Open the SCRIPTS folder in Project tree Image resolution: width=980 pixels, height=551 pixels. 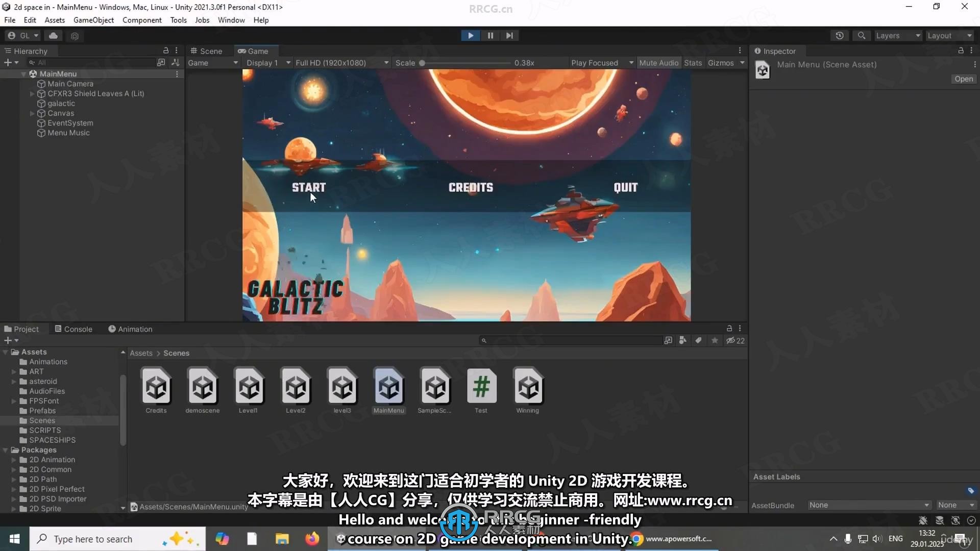(45, 430)
